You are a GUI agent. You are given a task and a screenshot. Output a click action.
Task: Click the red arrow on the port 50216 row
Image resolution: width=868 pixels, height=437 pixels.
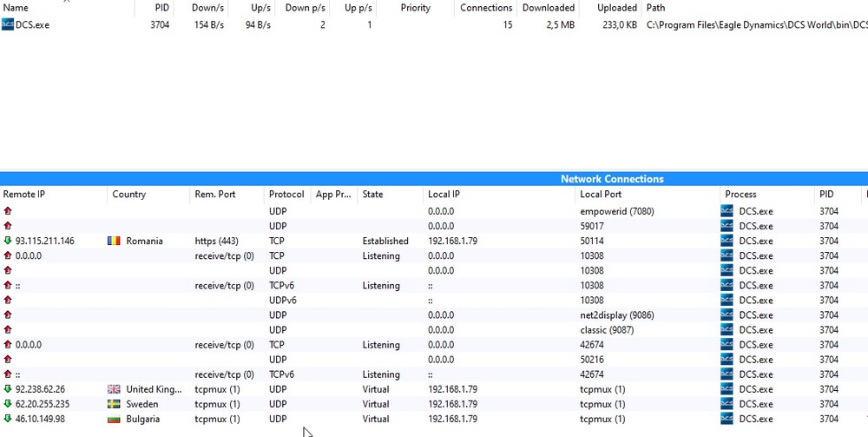point(8,360)
